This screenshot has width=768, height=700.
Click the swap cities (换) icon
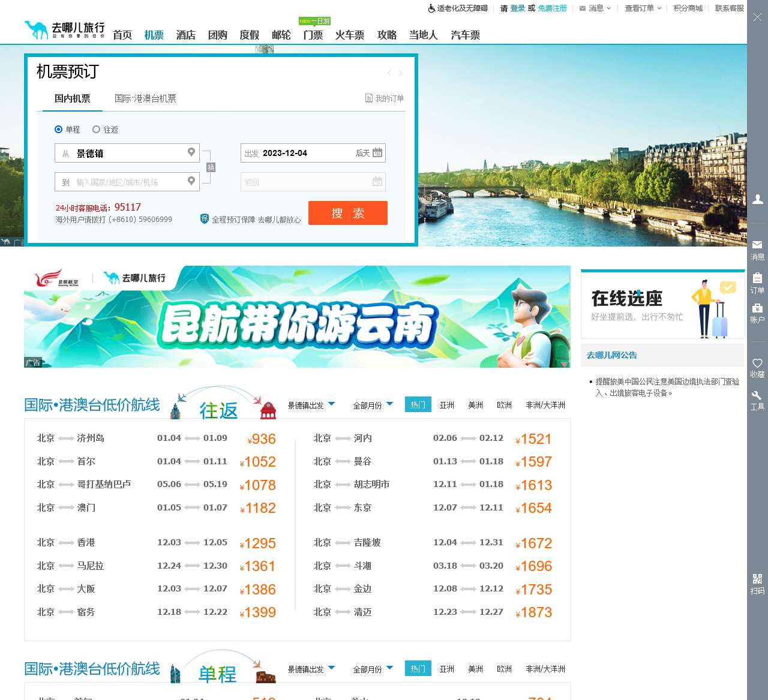pyautogui.click(x=211, y=167)
